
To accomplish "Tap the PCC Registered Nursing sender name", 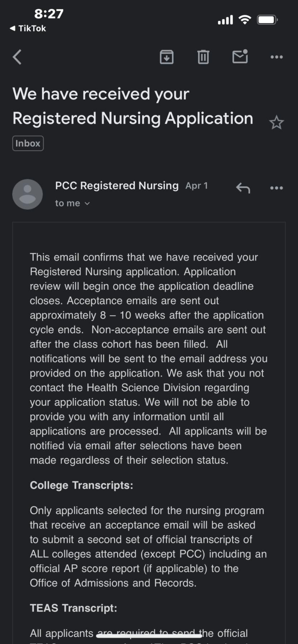I will (117, 186).
